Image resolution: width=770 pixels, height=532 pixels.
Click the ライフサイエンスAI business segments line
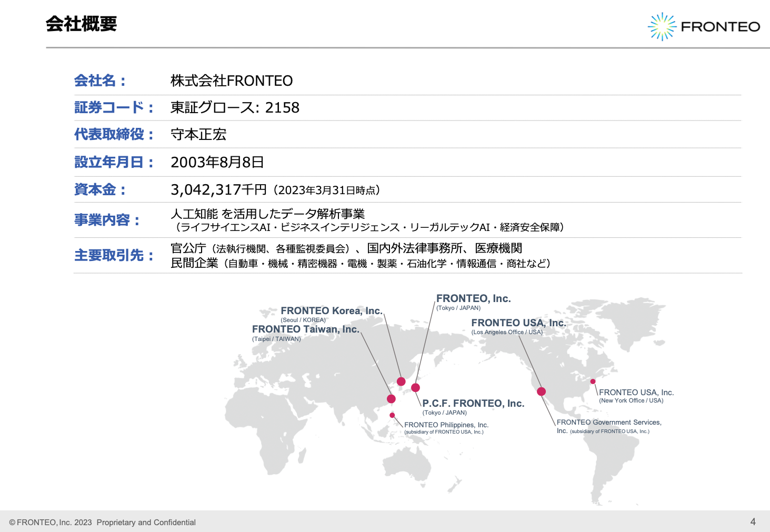pyautogui.click(x=369, y=227)
